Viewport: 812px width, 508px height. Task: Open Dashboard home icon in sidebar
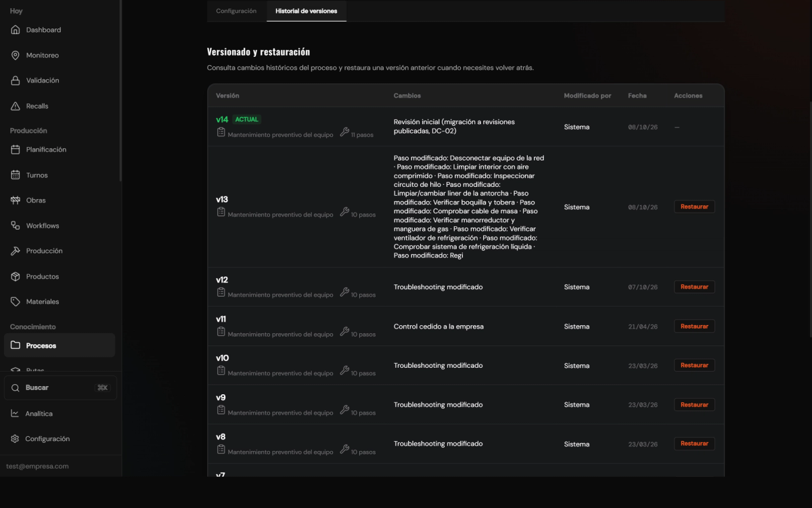point(16,30)
